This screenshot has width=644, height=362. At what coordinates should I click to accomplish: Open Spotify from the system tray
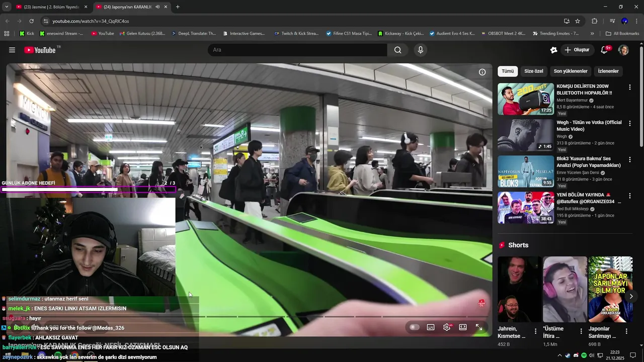(x=584, y=355)
